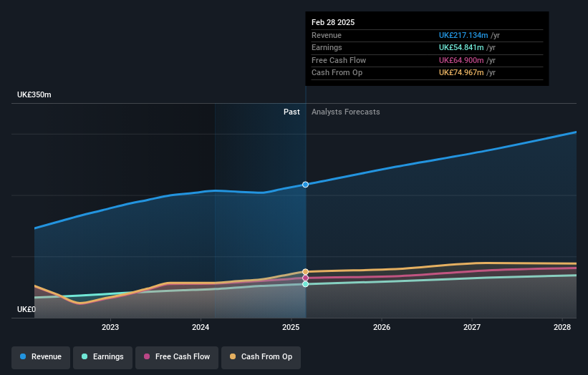Click the Earnings data point marker

[305, 284]
